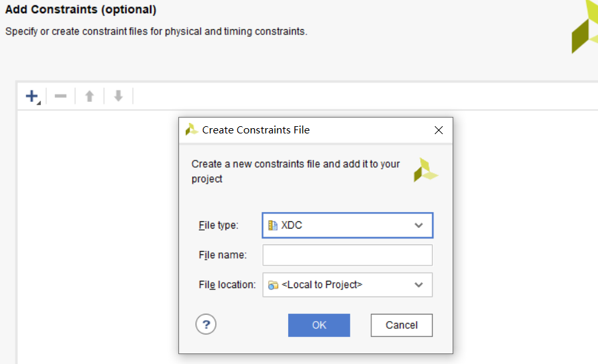Screen dimensions: 598x364
Task: Click the plus icon to add constraints
Action: [32, 96]
